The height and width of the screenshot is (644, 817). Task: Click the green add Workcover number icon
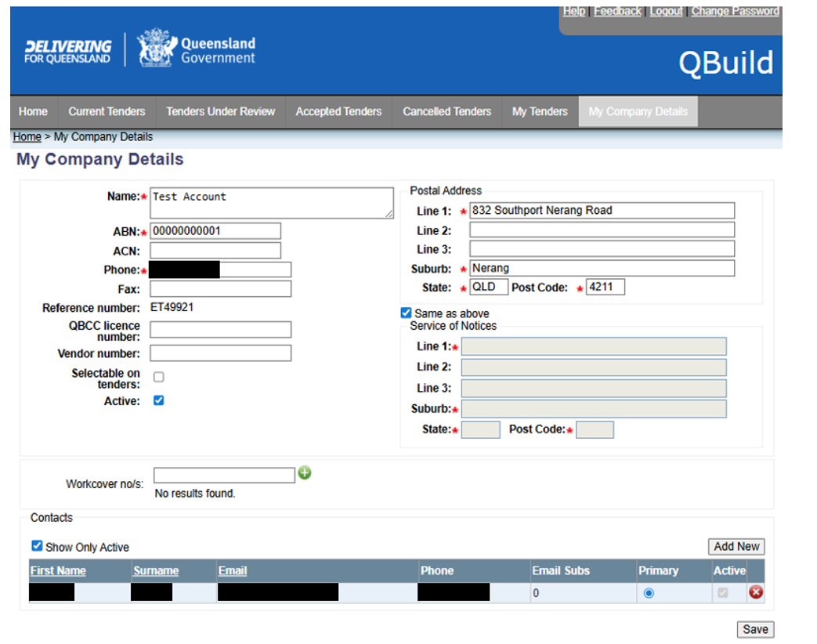[x=305, y=473]
